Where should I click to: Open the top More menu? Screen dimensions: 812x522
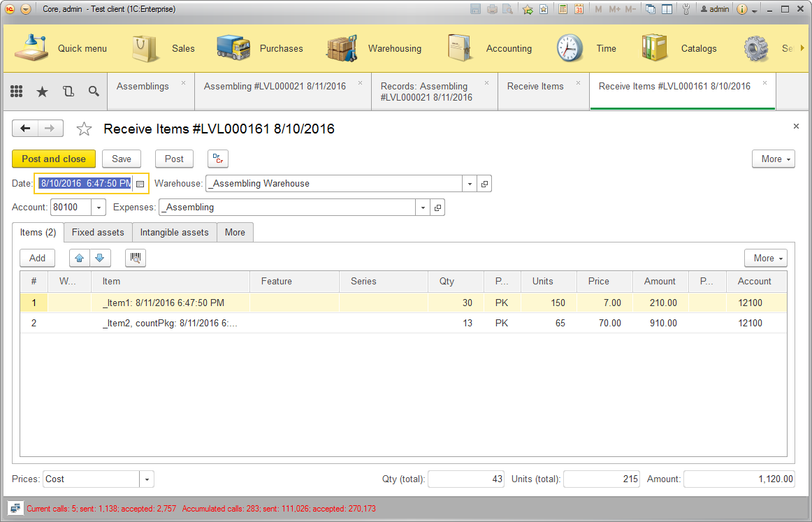point(773,159)
